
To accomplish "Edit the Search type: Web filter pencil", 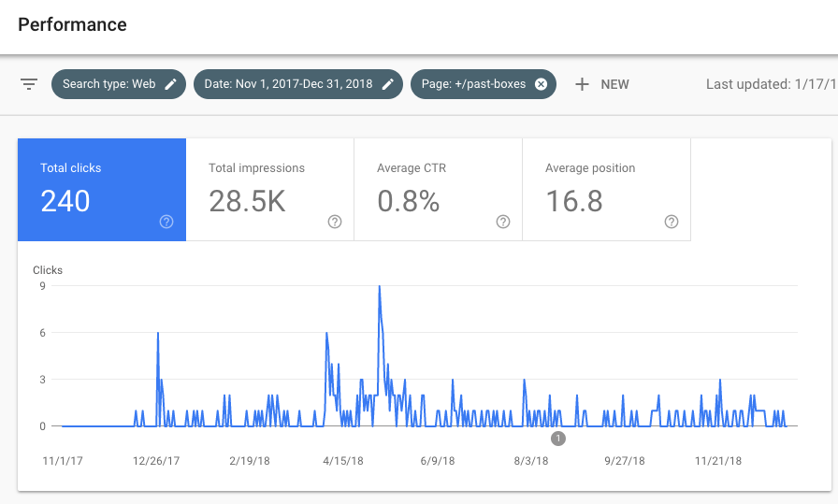I will [x=170, y=84].
